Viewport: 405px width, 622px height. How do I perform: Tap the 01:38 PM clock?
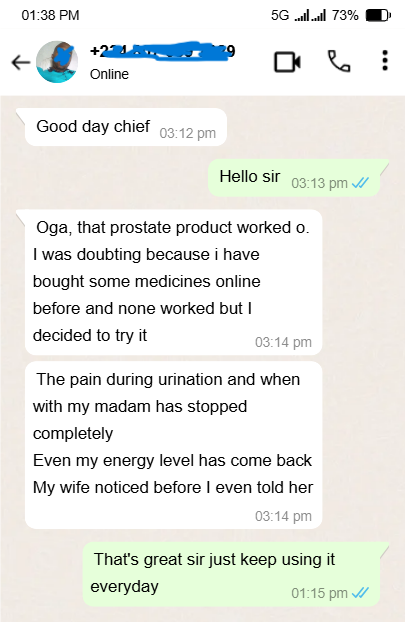[50, 15]
